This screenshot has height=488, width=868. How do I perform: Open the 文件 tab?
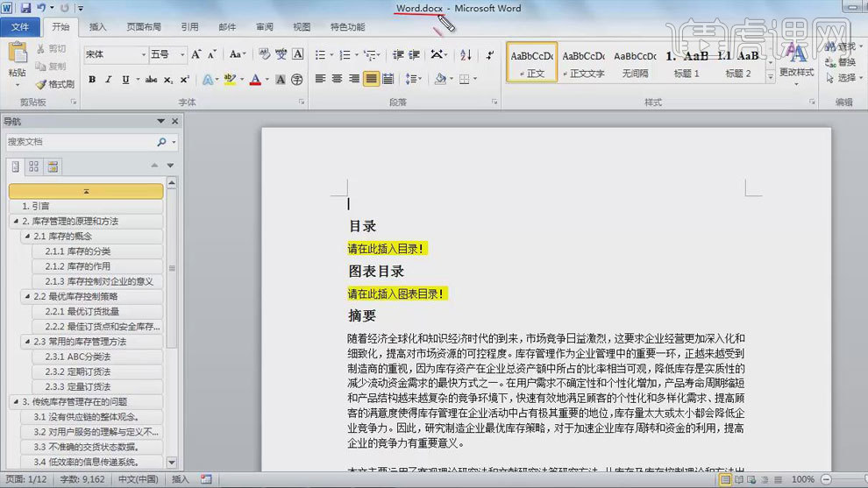(x=20, y=27)
